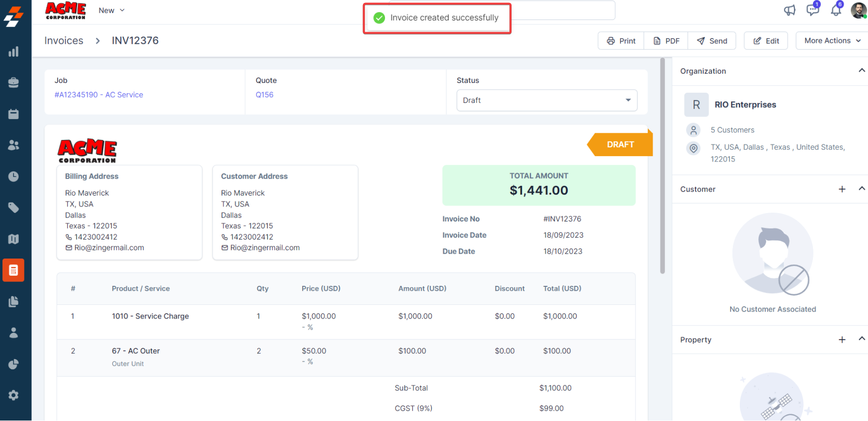Expand the More Actions dropdown
Image resolution: width=868 pixels, height=421 pixels.
pos(832,41)
